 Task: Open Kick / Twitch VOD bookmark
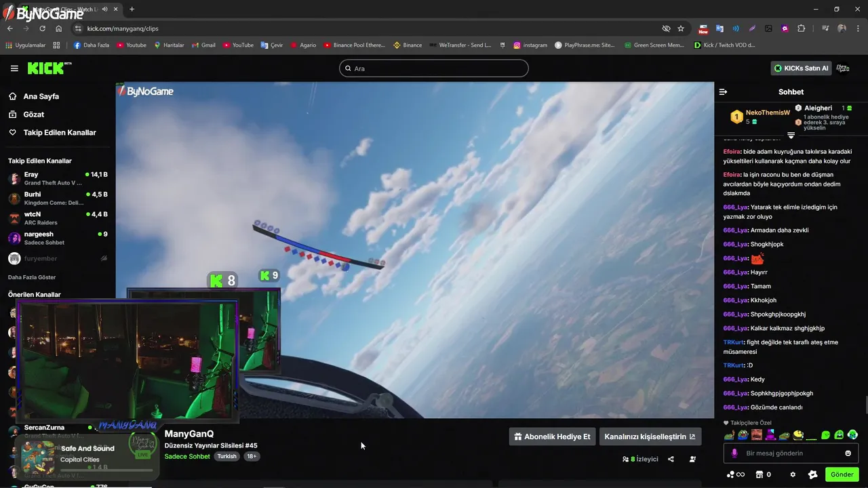coord(724,45)
